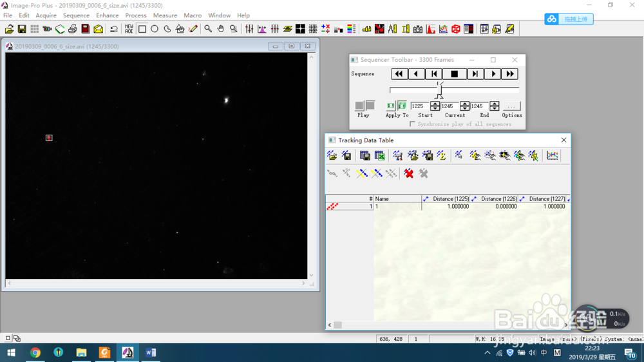This screenshot has height=362, width=644.
Task: Open the Acquire menu
Action: (46, 15)
